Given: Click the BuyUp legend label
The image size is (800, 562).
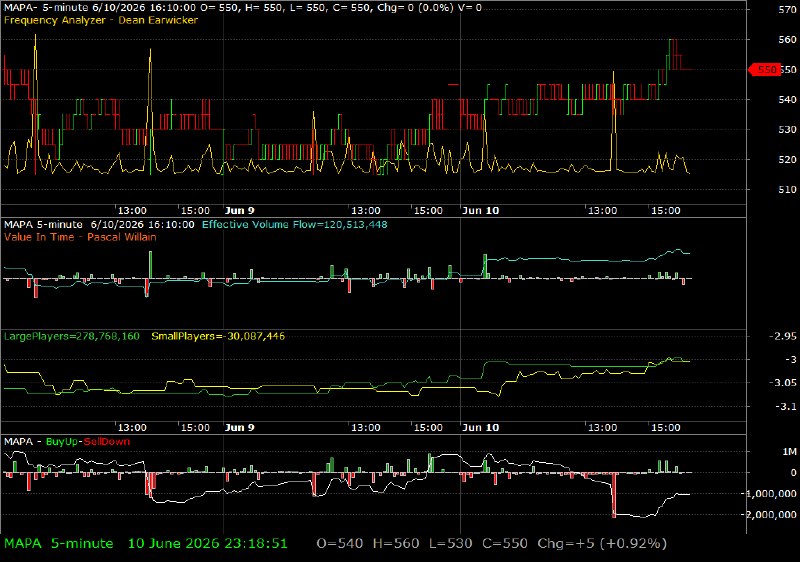Looking at the screenshot, I should 62,442.
